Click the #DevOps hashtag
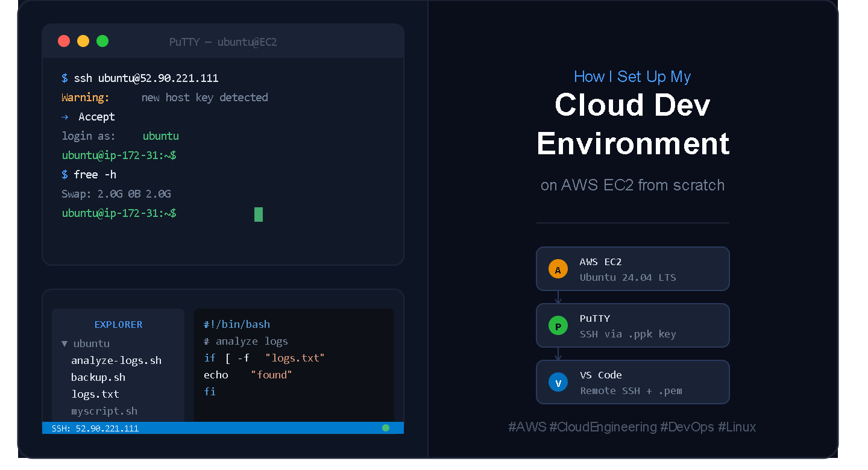Image resolution: width=868 pixels, height=470 pixels. [687, 427]
